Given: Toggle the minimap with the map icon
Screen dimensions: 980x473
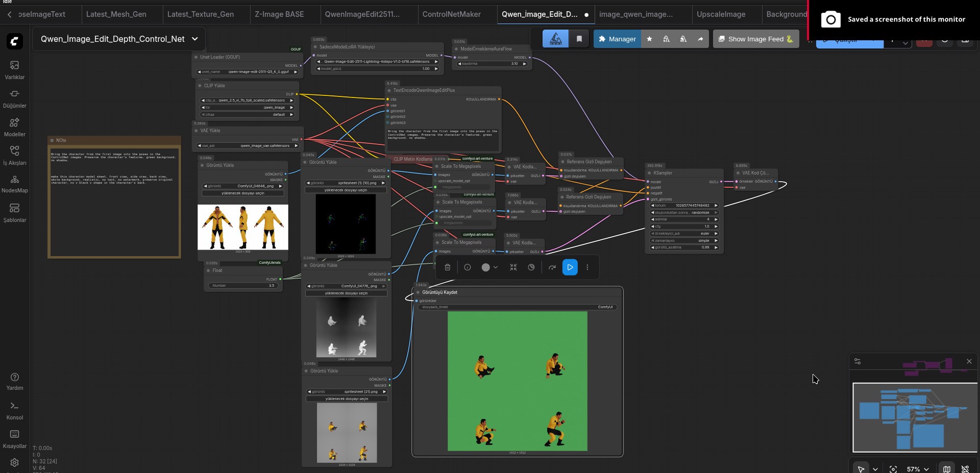Looking at the screenshot, I should [x=946, y=469].
